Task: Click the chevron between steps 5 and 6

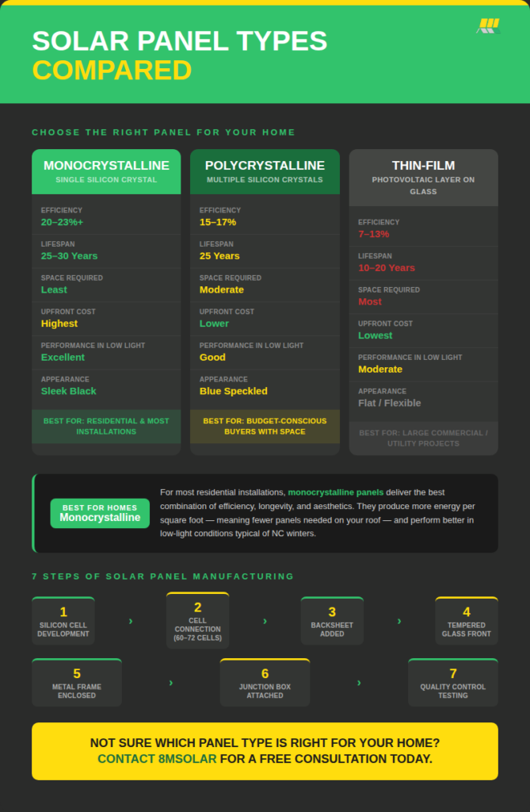Action: click(171, 682)
